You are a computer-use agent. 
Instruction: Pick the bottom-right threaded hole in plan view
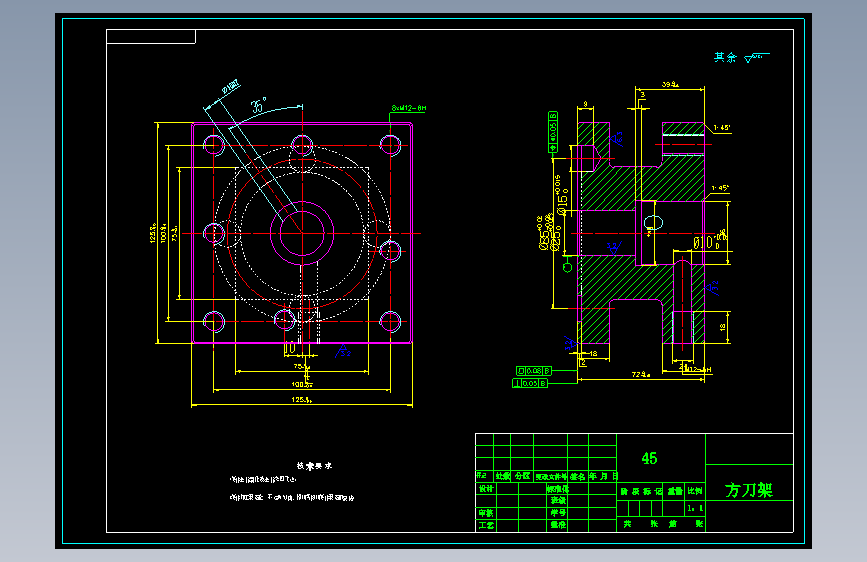click(390, 321)
